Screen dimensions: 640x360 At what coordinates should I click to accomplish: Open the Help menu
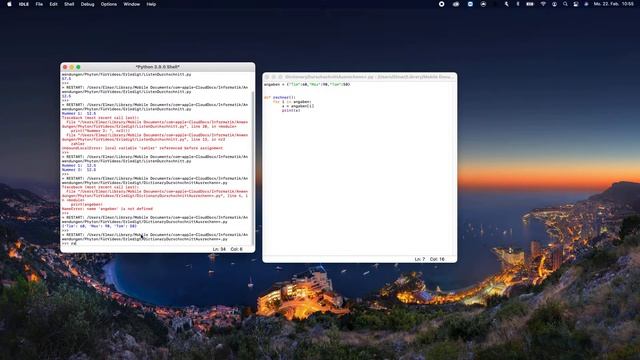(151, 4)
